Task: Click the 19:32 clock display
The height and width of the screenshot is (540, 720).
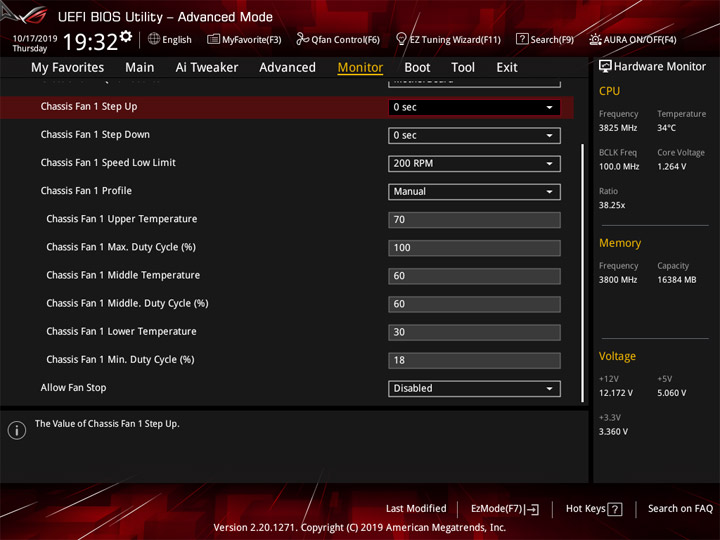Action: tap(90, 42)
